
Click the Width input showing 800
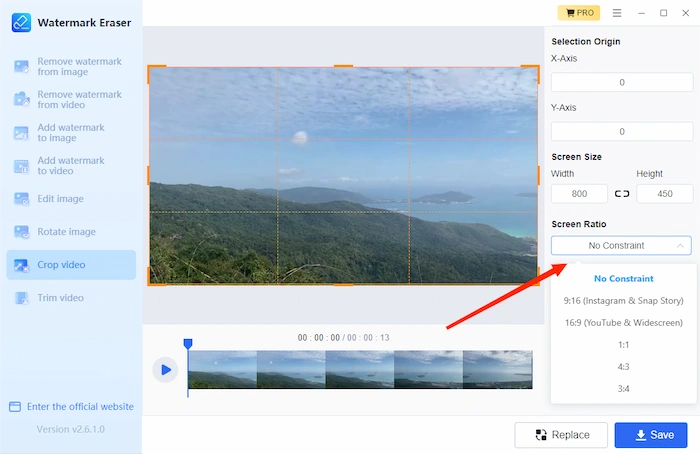tap(579, 194)
